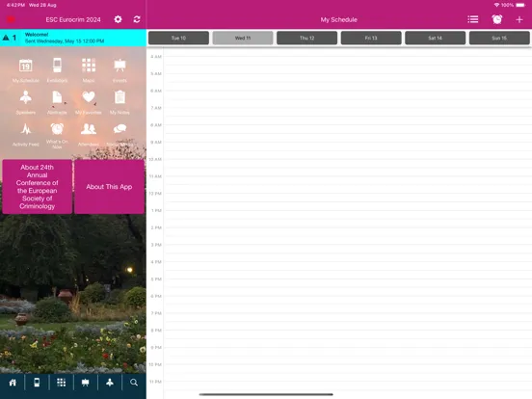Click the refresh sync icon
532x399 pixels.
(x=137, y=19)
